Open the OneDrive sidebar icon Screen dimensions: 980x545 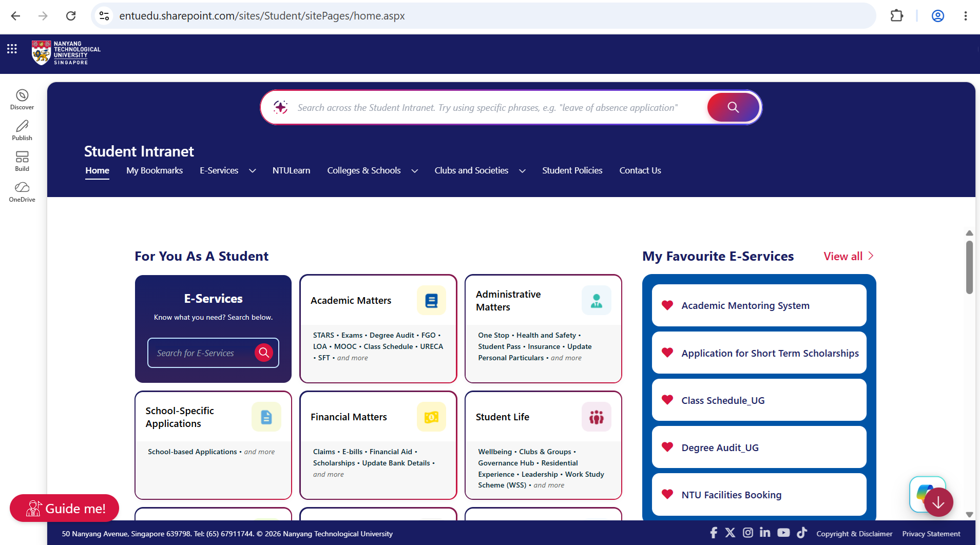point(22,192)
